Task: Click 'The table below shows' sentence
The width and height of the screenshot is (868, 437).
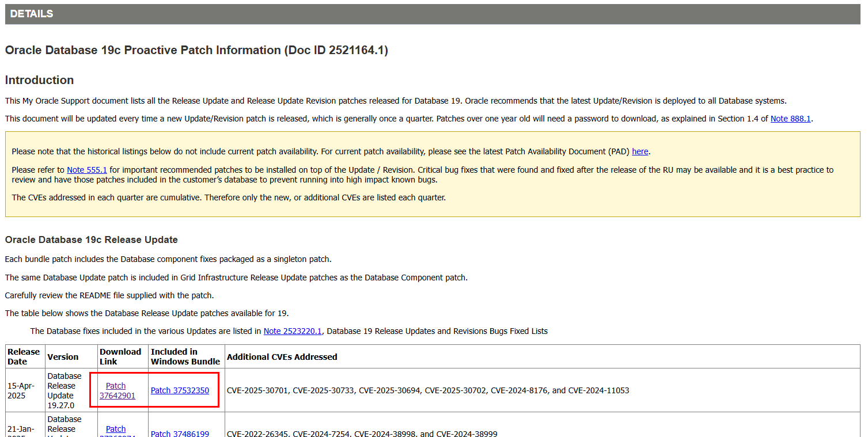Action: (x=147, y=313)
